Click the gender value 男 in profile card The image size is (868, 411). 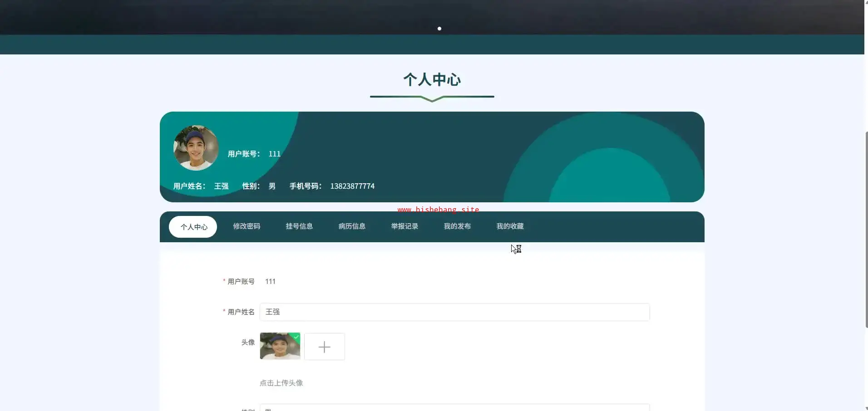(x=272, y=186)
